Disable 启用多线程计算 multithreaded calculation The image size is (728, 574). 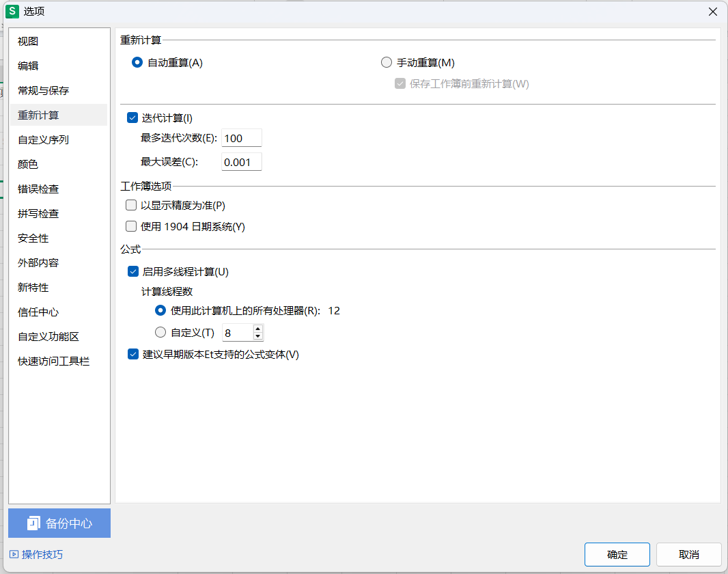(x=132, y=271)
